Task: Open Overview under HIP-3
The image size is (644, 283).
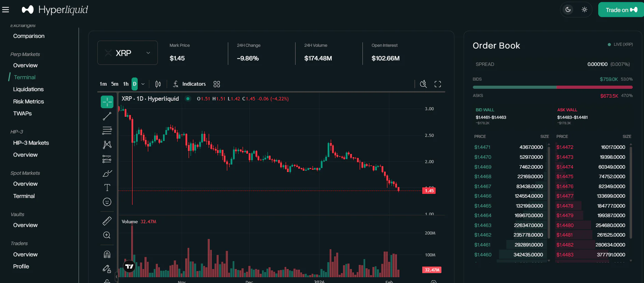Action: [25, 155]
